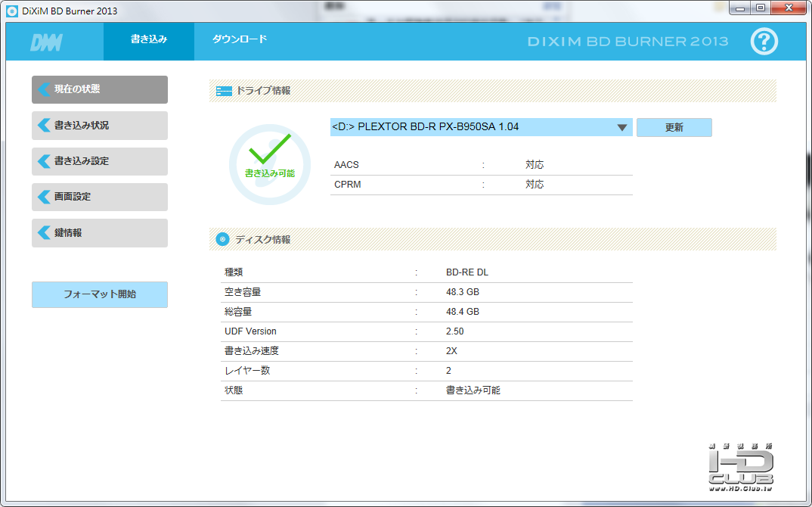Click the disc information section icon

(x=223, y=239)
